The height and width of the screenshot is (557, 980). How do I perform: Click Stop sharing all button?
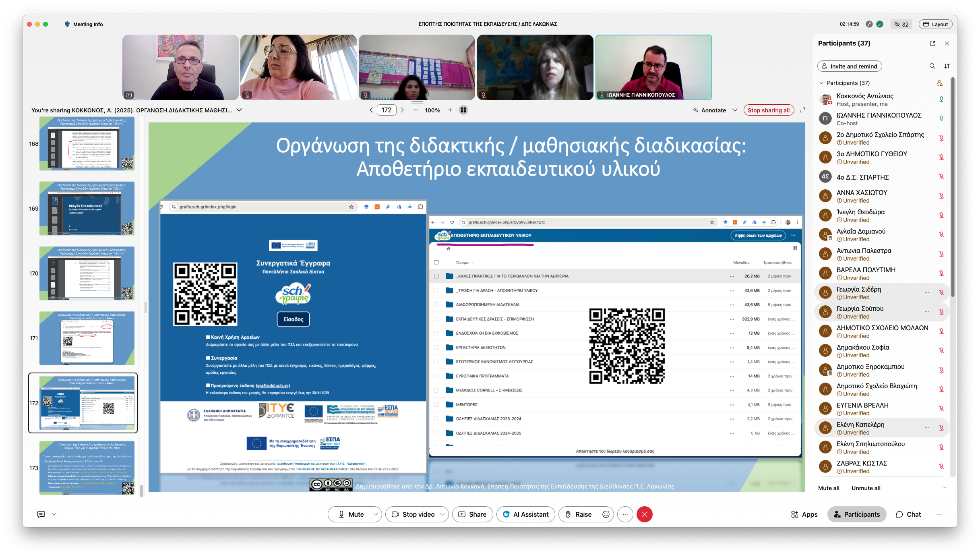pos(768,110)
